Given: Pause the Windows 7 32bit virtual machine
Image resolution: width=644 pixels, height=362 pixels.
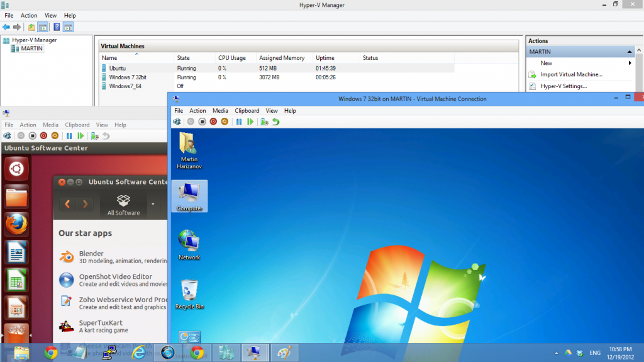Looking at the screenshot, I should tap(238, 122).
